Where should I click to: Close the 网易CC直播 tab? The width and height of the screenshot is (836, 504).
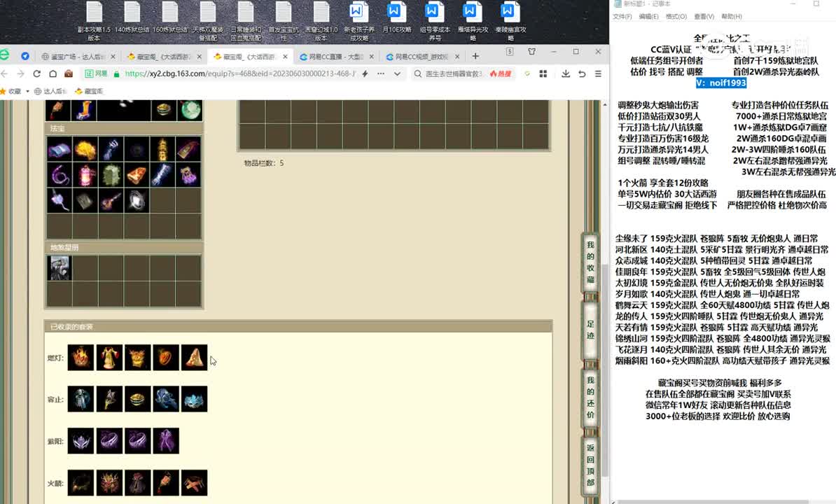pyautogui.click(x=372, y=57)
